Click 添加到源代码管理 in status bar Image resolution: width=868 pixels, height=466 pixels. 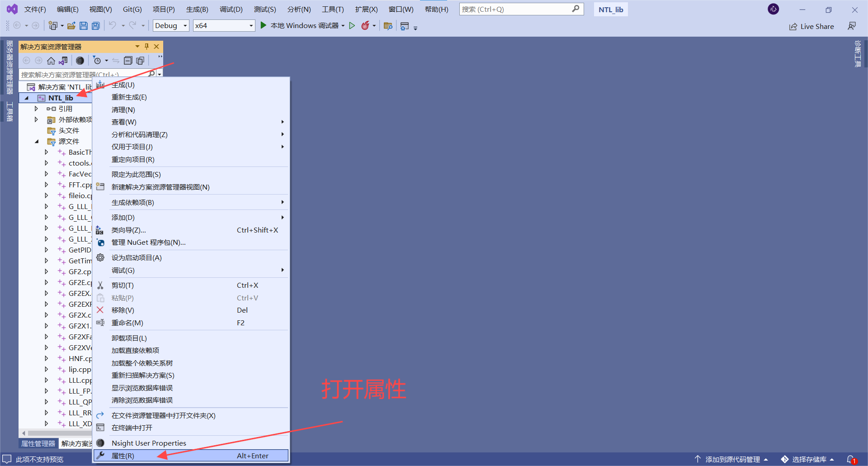[731, 459]
